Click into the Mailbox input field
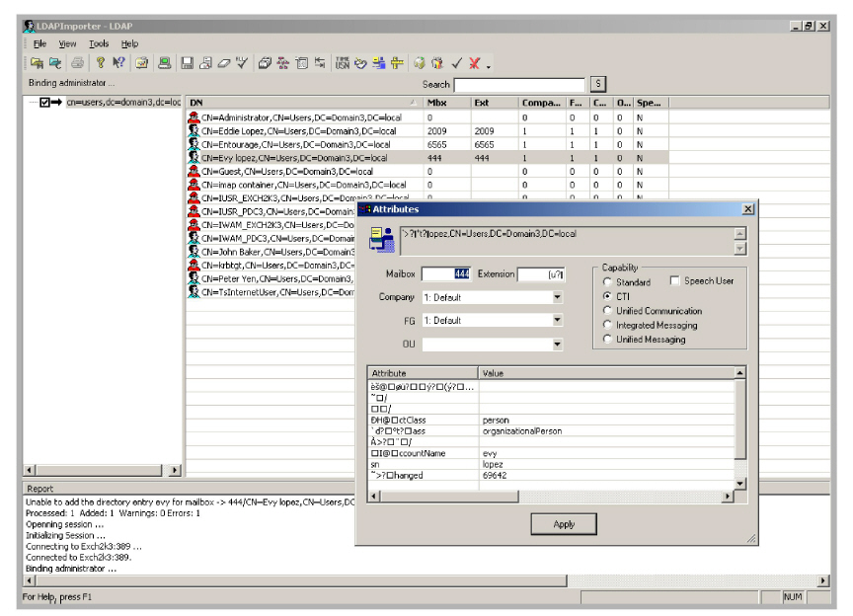Image resolution: width=853 pixels, height=616 pixels. pos(446,273)
